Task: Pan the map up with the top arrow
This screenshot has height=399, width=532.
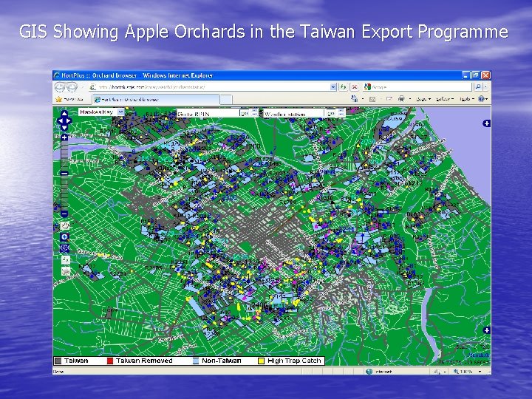Action: point(64,113)
